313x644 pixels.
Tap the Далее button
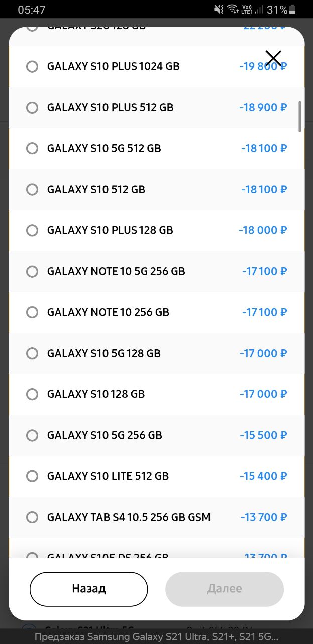pos(225,589)
